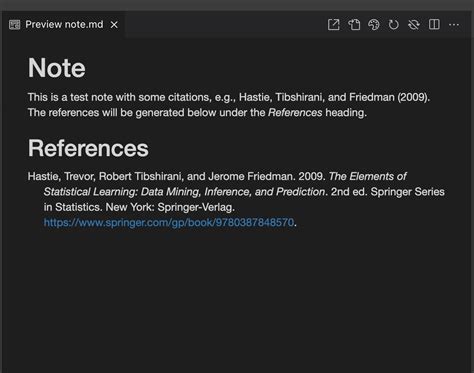Screen dimensions: 474x373
Task: Toggle the crossed-out scroll sync icon
Action: click(x=414, y=25)
